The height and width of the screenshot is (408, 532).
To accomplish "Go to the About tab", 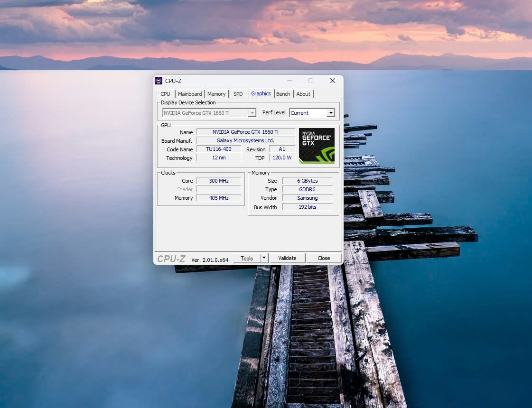I will (303, 94).
